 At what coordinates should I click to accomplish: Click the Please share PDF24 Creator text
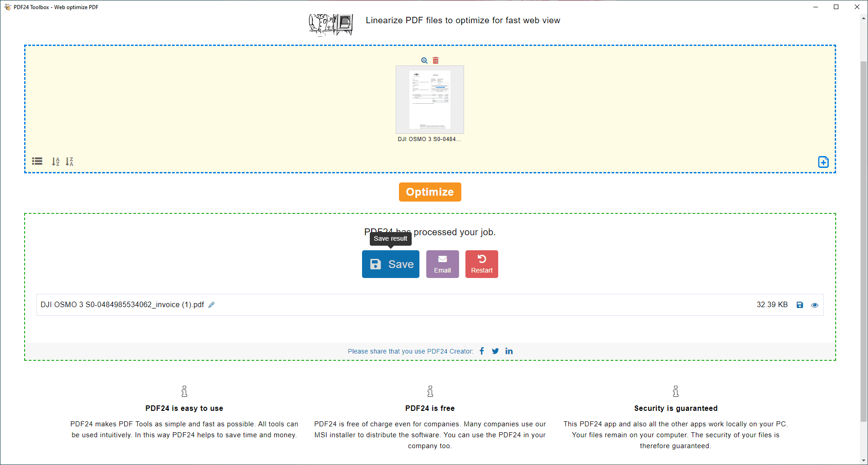pos(411,351)
